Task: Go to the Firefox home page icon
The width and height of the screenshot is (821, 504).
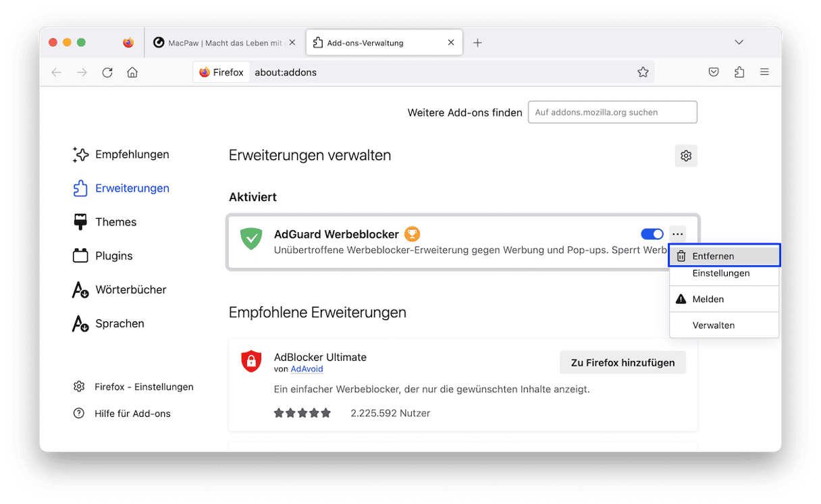Action: coord(132,72)
